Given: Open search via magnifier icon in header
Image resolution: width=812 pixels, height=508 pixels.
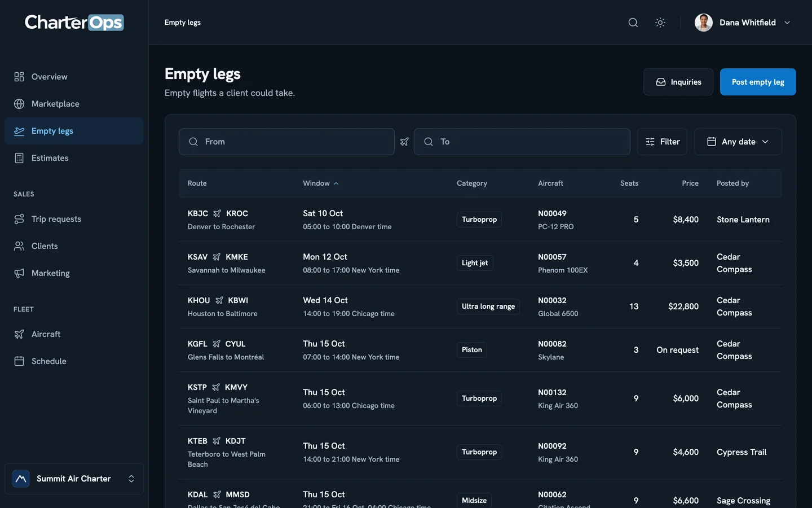Looking at the screenshot, I should [633, 23].
